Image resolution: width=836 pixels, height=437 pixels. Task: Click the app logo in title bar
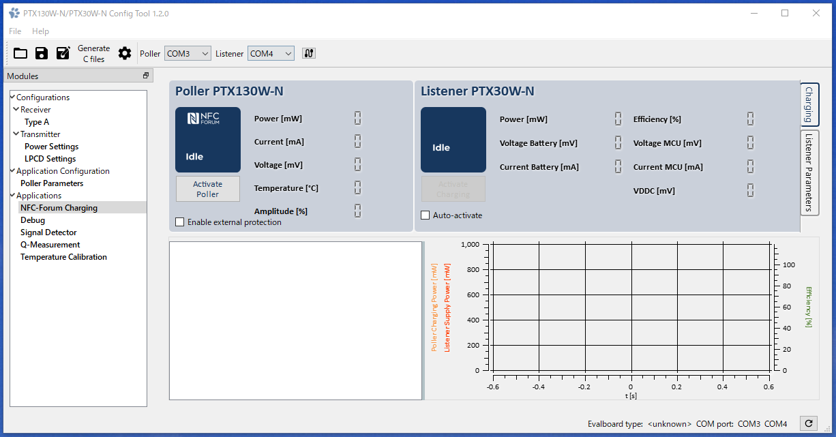point(14,13)
